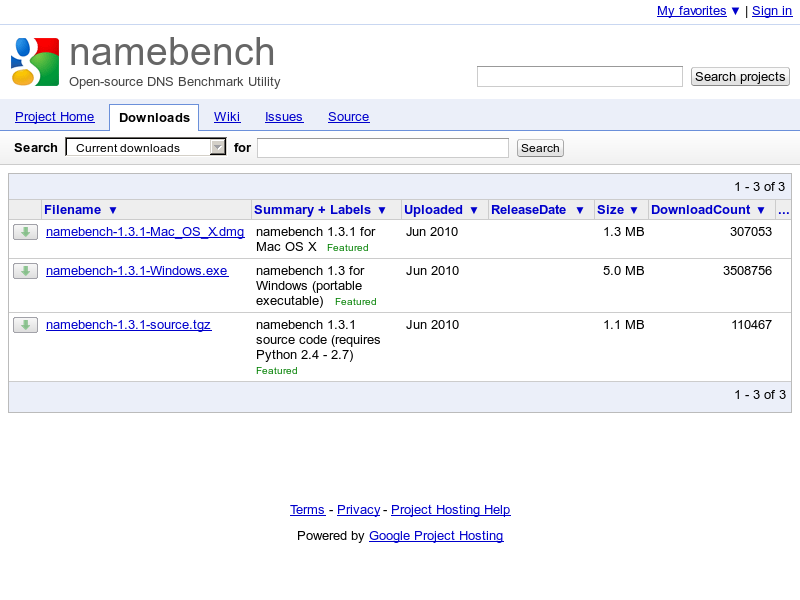Open the My favorites dropdown arrow
800x600 pixels.
tap(735, 11)
